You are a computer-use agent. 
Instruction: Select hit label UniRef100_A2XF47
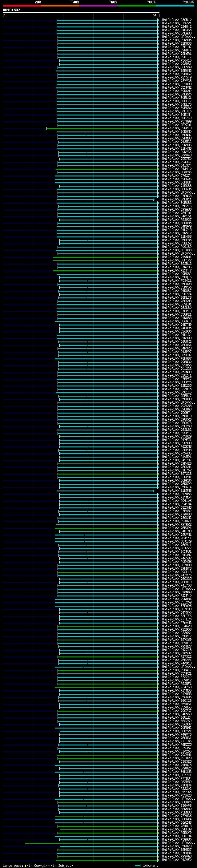(x=176, y=271)
